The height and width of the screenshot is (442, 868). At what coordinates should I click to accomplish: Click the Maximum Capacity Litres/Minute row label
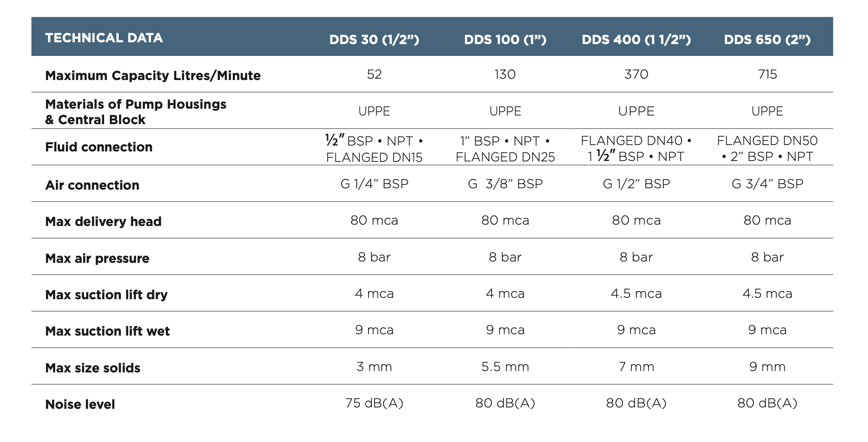(153, 75)
